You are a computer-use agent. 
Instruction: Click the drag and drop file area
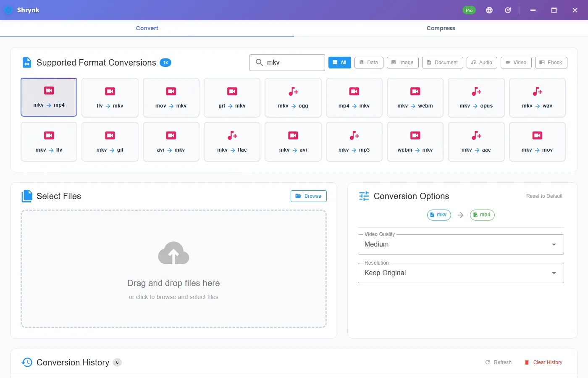click(173, 269)
